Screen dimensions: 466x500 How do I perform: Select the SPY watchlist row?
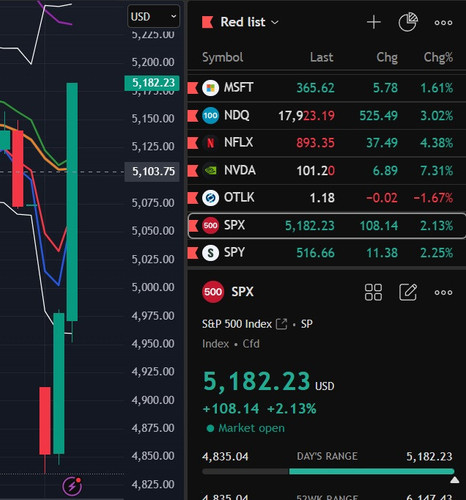pos(327,253)
